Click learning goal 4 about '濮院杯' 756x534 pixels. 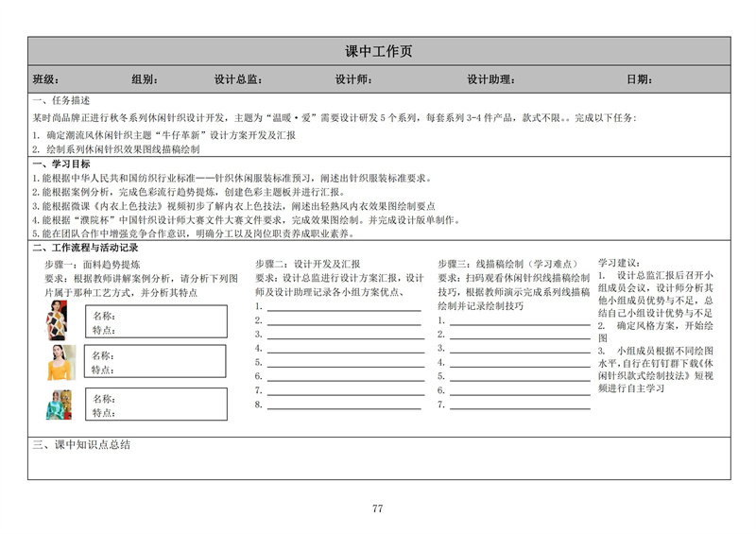click(x=248, y=220)
